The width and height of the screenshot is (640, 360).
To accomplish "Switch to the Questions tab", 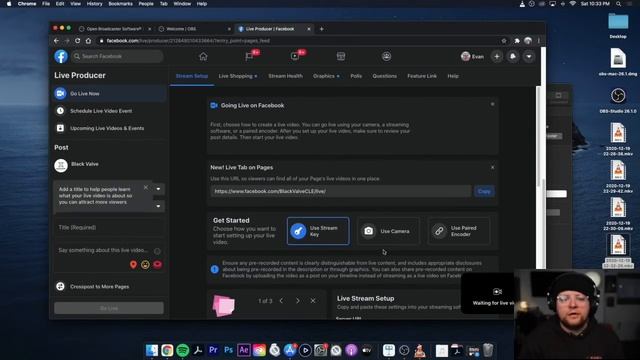I will click(x=384, y=76).
